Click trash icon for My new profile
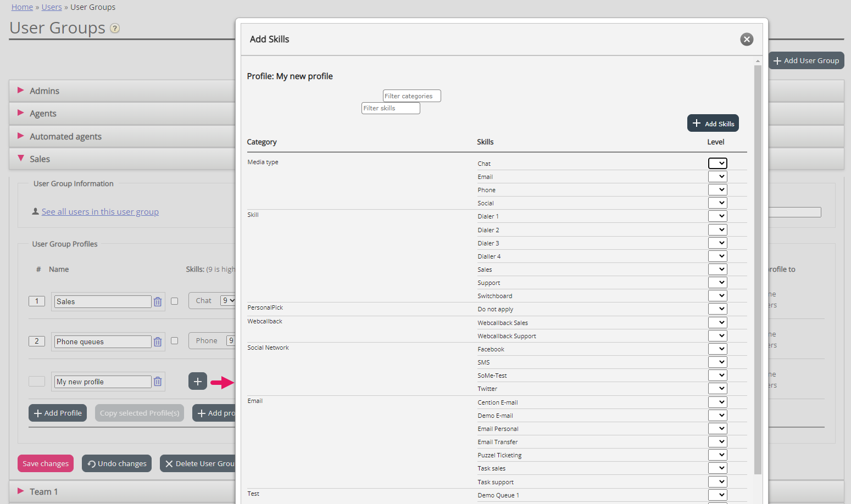This screenshot has width=851, height=504. point(158,382)
